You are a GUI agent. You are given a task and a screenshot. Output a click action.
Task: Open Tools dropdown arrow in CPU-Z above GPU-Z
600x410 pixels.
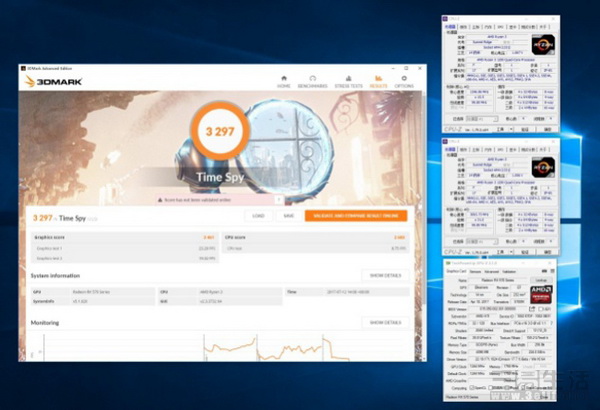point(511,252)
